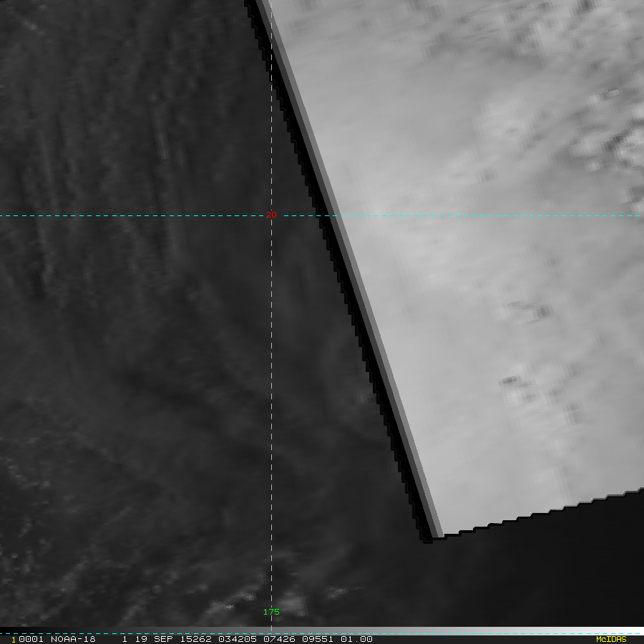Viewport: 644px width, 644px height.
Task: Click the grayscale brightness bar along the bottom
Action: tap(322, 630)
